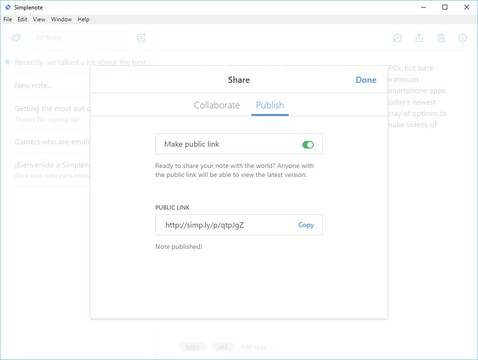Open the Help menu

pyautogui.click(x=83, y=19)
